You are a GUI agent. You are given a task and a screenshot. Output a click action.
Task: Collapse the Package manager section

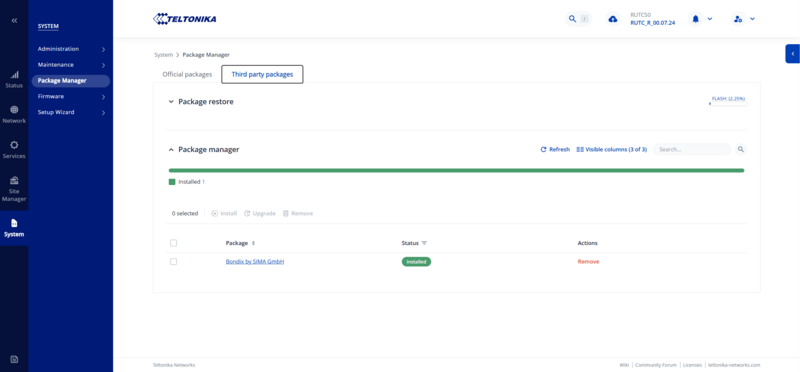[x=171, y=150]
